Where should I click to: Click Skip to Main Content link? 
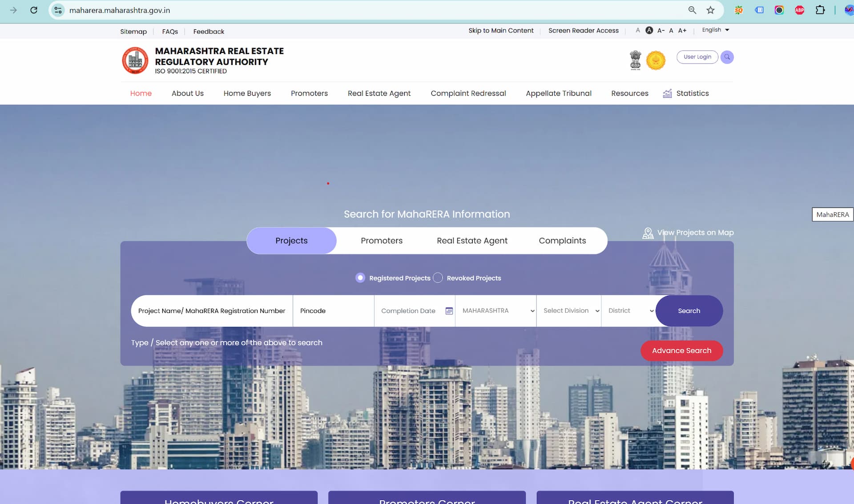[501, 30]
